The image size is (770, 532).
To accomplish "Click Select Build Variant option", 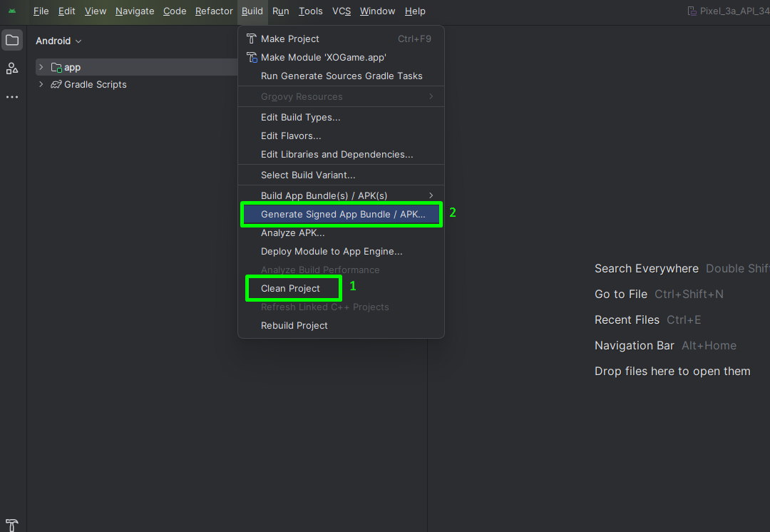I will point(308,175).
